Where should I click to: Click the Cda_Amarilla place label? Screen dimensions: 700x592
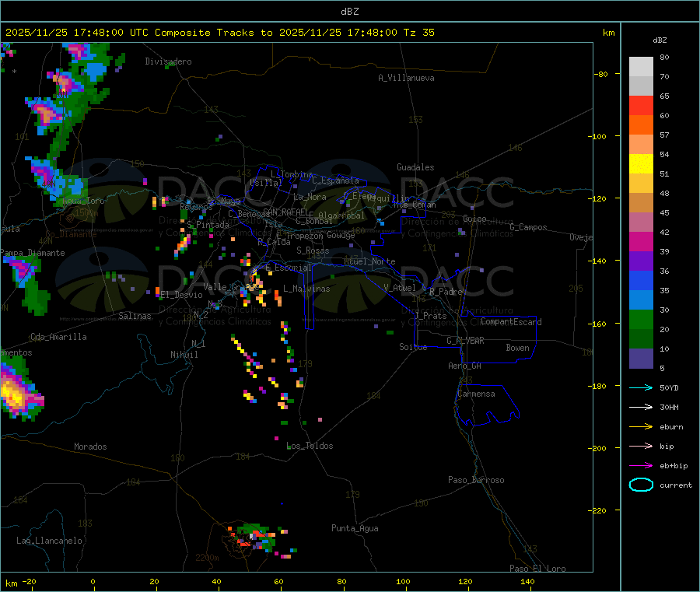click(58, 337)
